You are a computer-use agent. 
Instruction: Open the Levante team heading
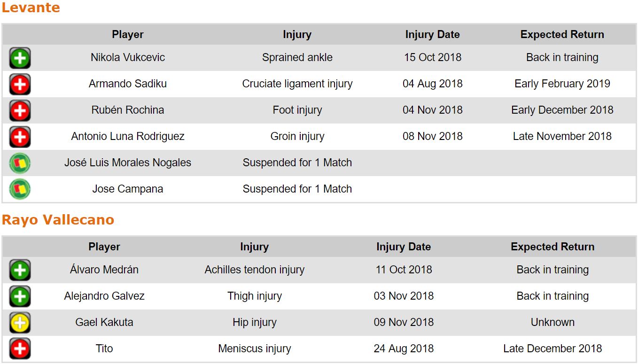click(x=31, y=8)
